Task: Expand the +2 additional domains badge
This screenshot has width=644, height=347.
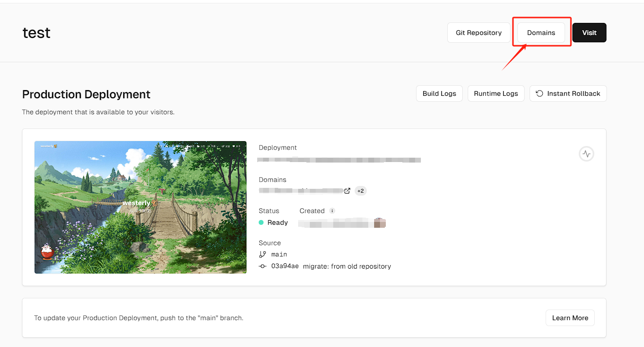Action: click(360, 191)
